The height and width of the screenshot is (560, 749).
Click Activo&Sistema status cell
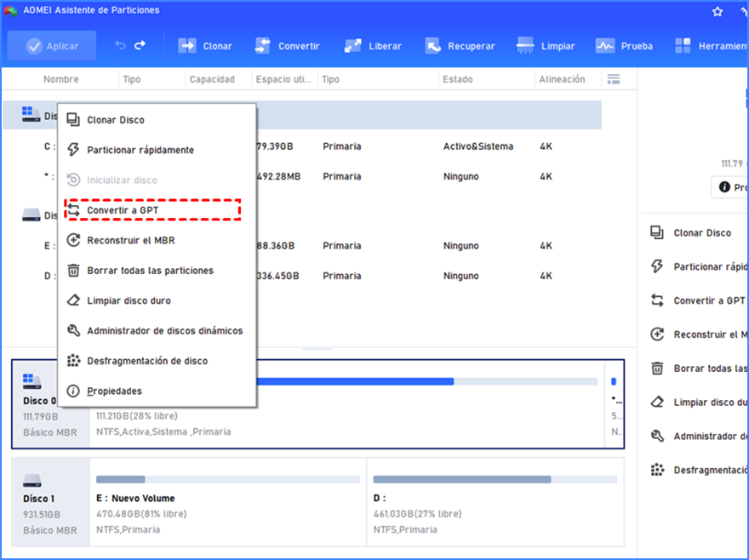[x=478, y=146]
